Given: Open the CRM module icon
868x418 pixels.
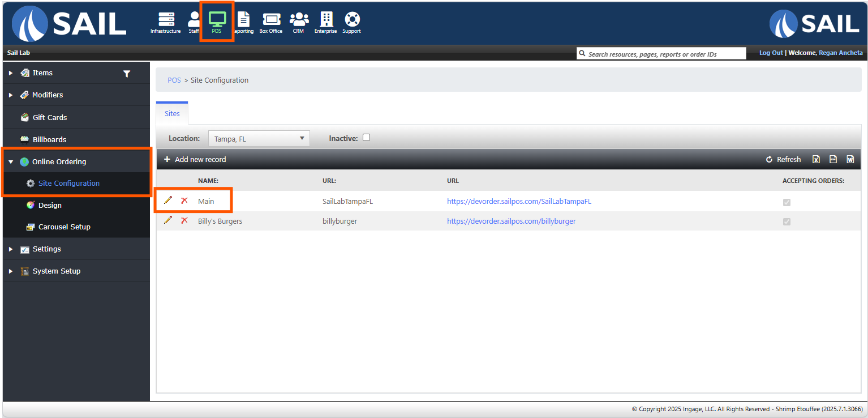Looking at the screenshot, I should (298, 22).
